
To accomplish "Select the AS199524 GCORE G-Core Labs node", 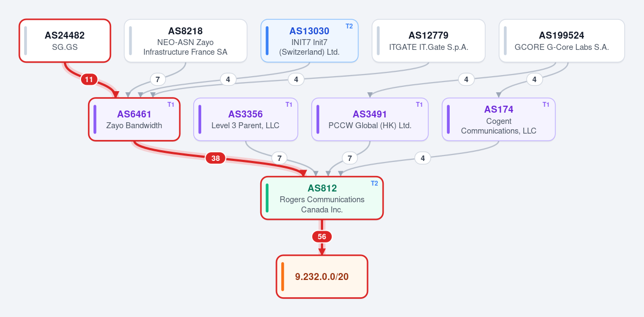I will pyautogui.click(x=562, y=41).
